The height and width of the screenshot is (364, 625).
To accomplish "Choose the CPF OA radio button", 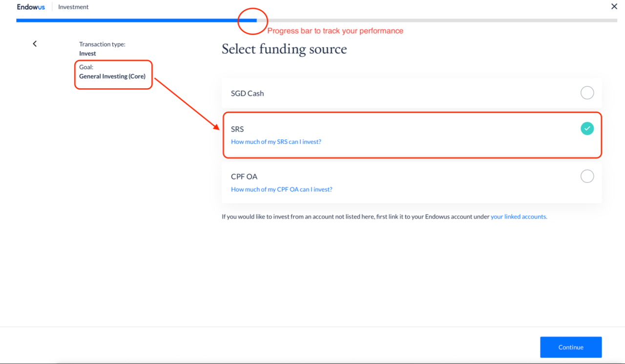I will click(x=587, y=176).
